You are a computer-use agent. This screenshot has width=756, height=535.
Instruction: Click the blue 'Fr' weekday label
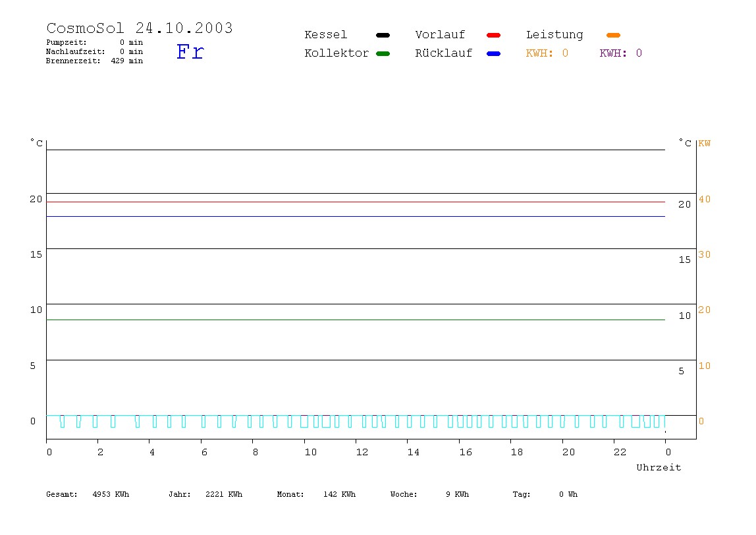(x=190, y=51)
